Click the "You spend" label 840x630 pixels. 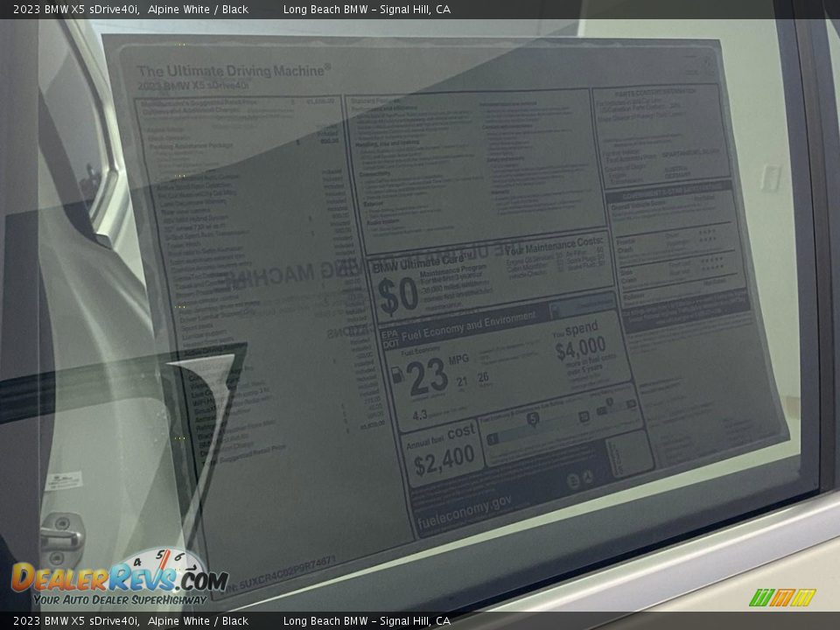tap(576, 330)
